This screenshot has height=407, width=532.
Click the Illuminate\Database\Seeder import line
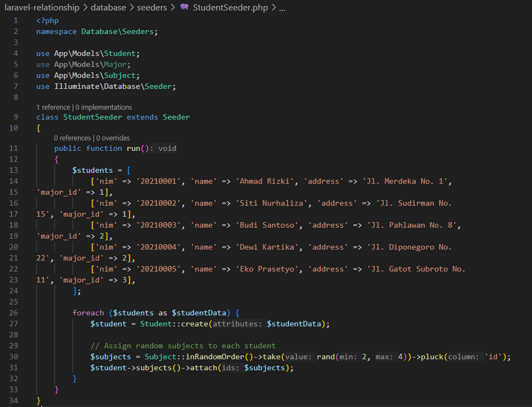click(x=105, y=86)
